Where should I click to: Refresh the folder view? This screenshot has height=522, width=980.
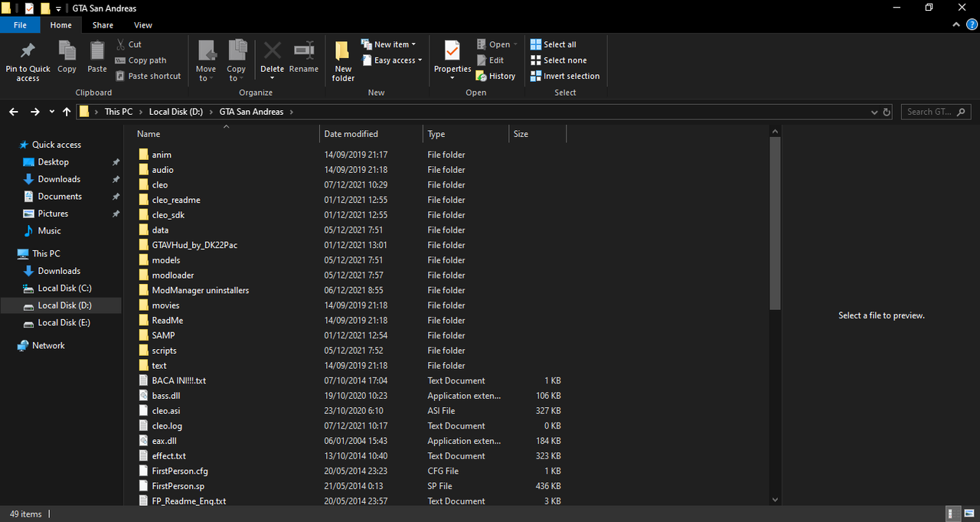[x=887, y=112]
